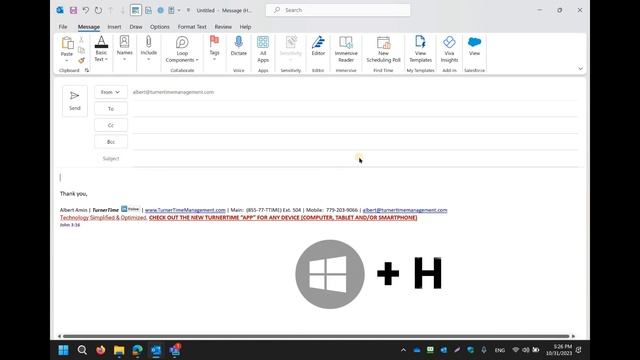Click the albert@turnertimemanagement.com signature link
640x360 pixels.
pyautogui.click(x=405, y=210)
